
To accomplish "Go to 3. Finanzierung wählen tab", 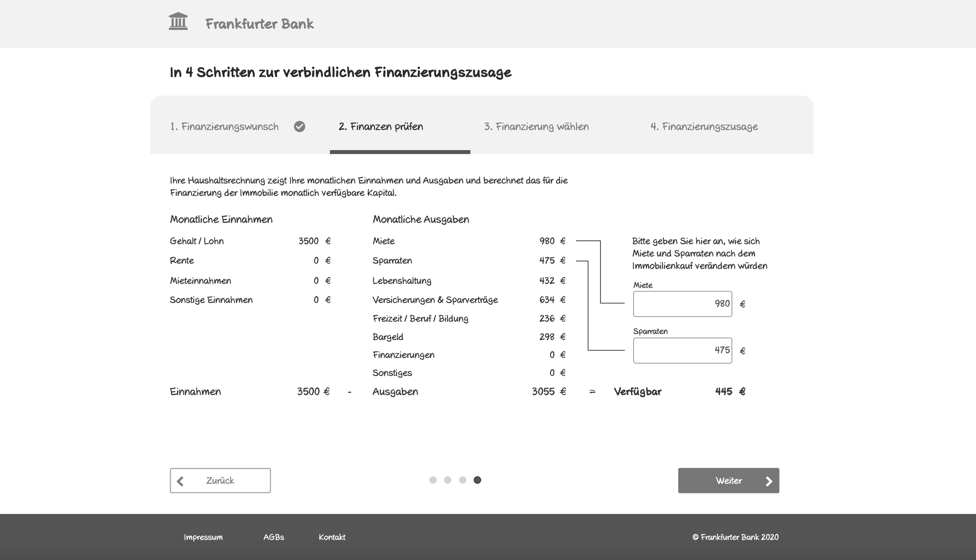I will pyautogui.click(x=536, y=126).
